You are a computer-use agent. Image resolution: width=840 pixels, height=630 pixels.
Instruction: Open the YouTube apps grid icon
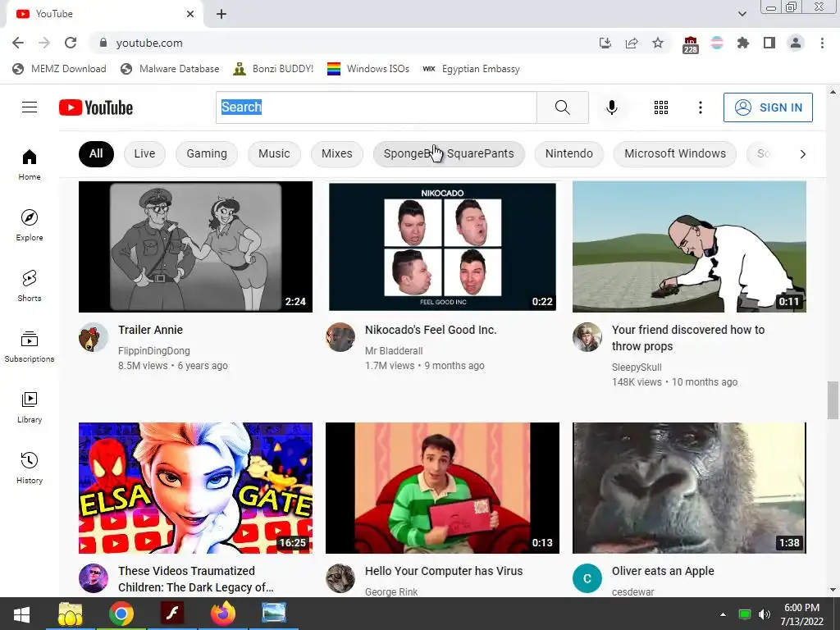coord(661,107)
